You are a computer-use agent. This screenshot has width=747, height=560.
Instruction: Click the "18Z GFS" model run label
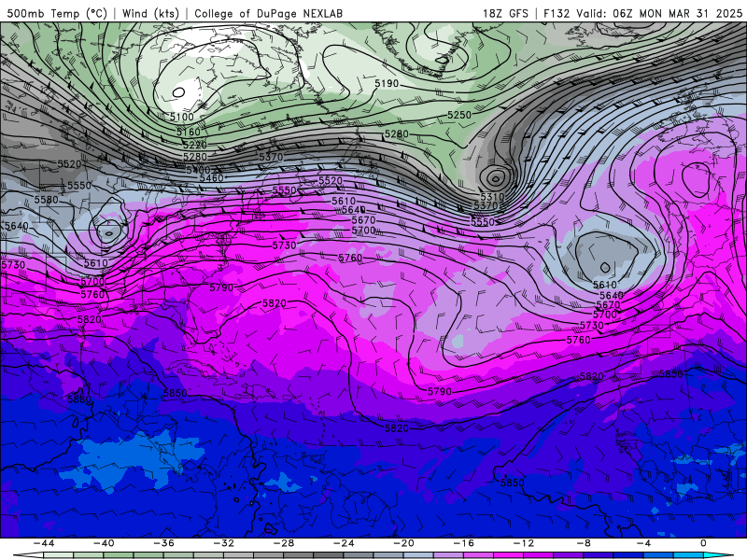tap(505, 13)
